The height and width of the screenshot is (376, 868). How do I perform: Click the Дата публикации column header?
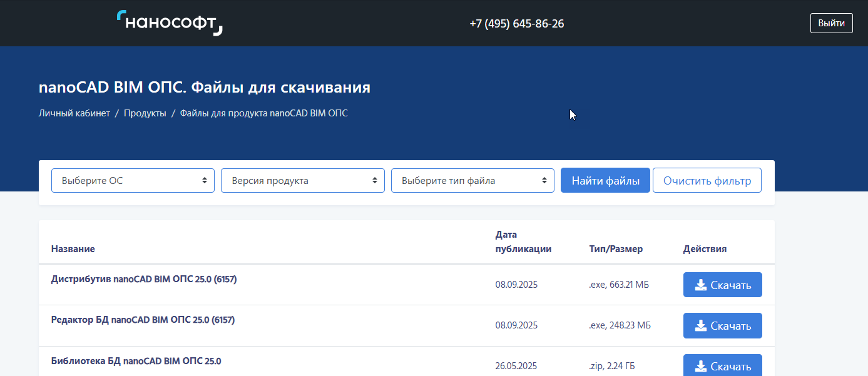pyautogui.click(x=523, y=241)
